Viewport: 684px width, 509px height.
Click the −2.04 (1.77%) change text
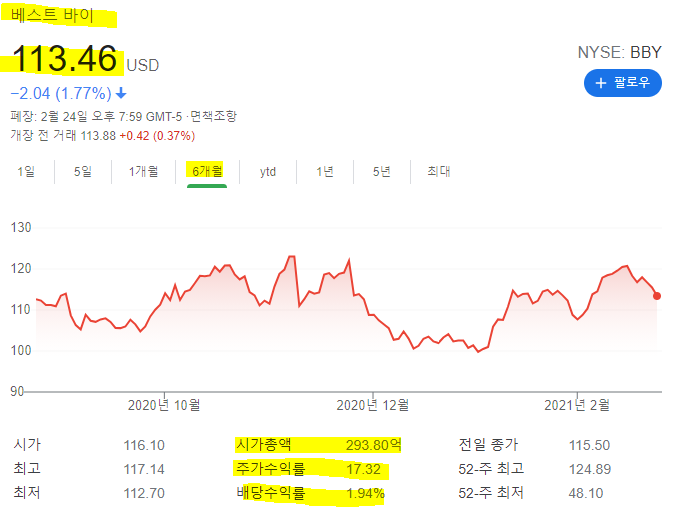click(x=61, y=93)
